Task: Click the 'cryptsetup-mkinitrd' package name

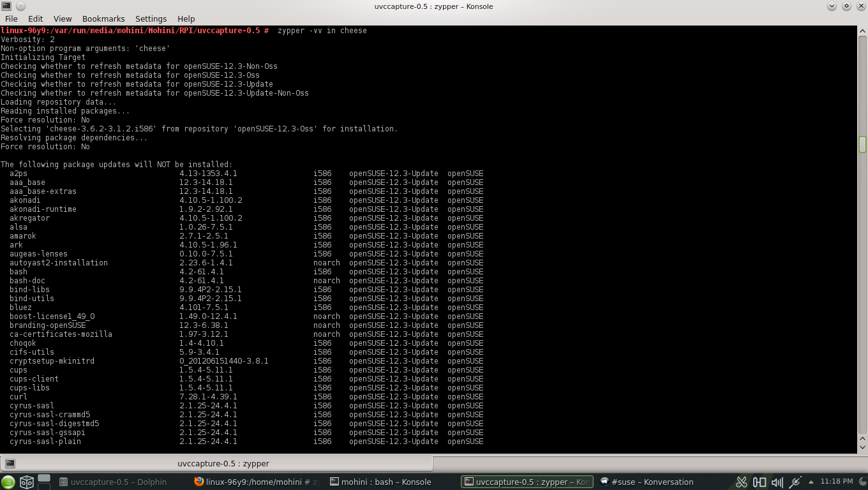Action: (x=52, y=361)
